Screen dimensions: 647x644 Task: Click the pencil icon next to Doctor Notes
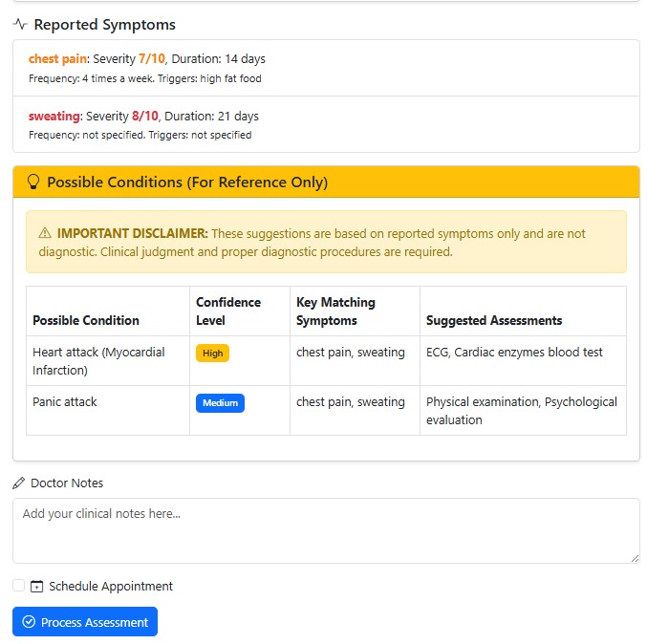[18, 483]
